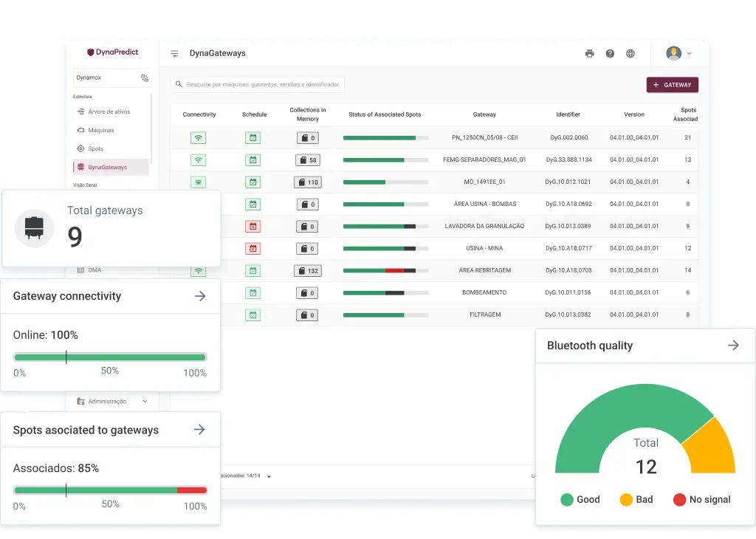756x539 pixels.
Task: Click the FILTRAGEM gateway name
Action: [x=485, y=315]
